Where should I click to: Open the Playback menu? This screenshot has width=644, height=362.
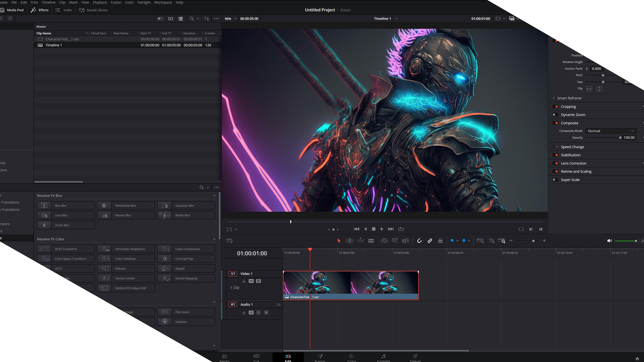pyautogui.click(x=100, y=2)
